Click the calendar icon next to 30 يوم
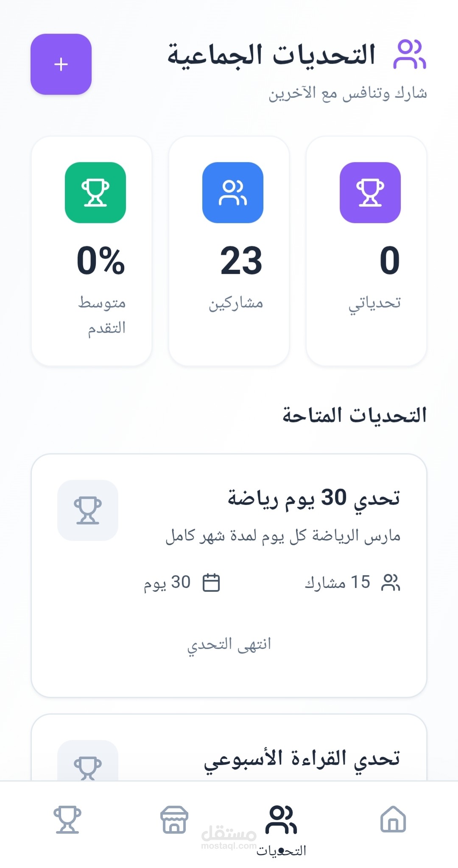Screen dimensions: 458x868 click(x=211, y=582)
